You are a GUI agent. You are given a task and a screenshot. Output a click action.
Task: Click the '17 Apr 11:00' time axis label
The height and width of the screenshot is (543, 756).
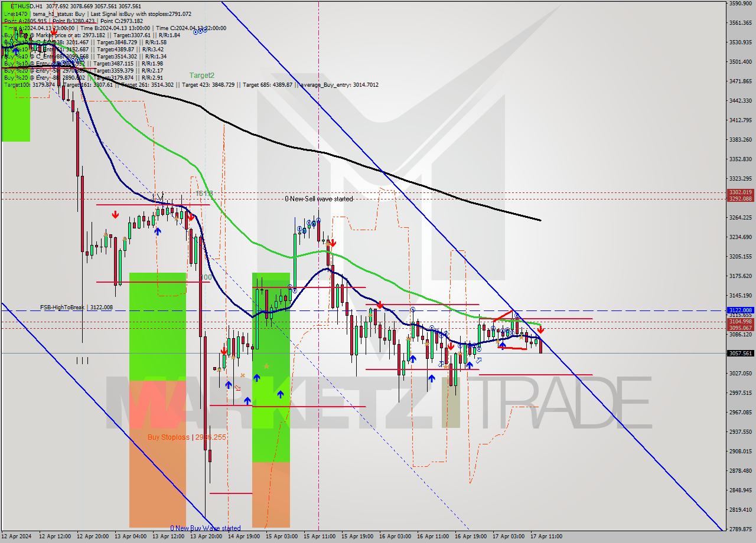[x=546, y=537]
